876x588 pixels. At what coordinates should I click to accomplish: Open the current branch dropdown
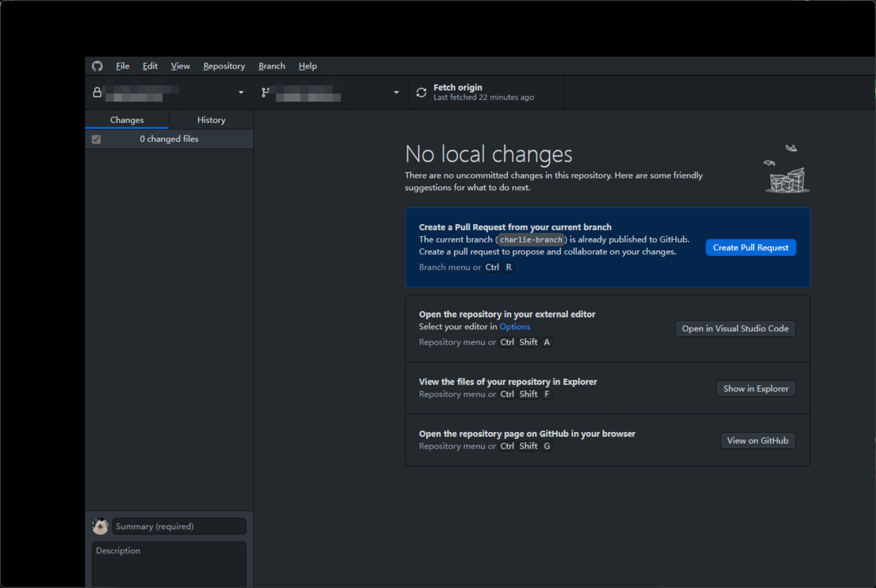point(396,92)
